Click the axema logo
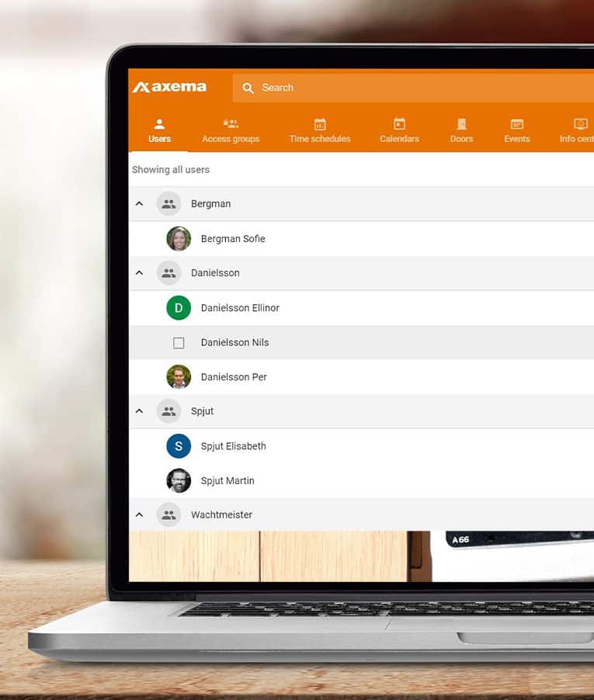 [169, 87]
